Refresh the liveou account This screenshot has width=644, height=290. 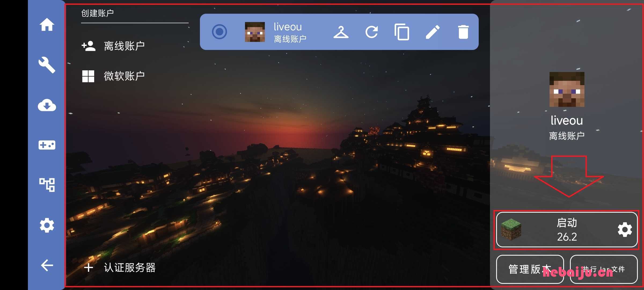point(372,32)
